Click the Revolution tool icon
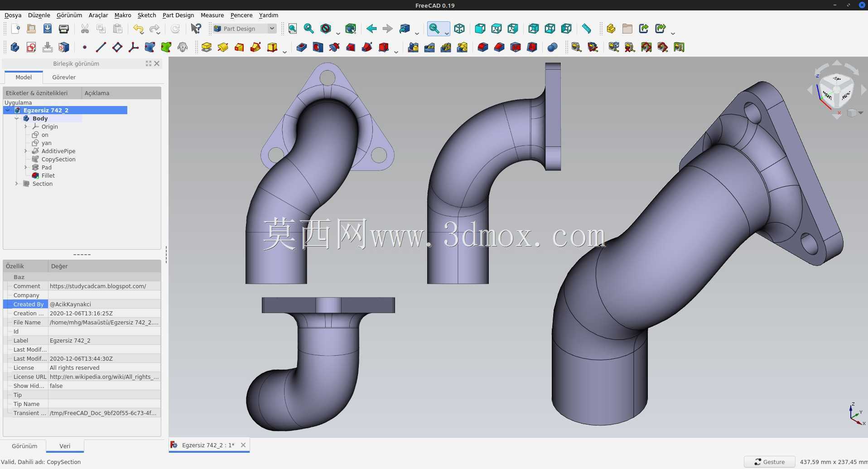868x469 pixels. coord(223,47)
